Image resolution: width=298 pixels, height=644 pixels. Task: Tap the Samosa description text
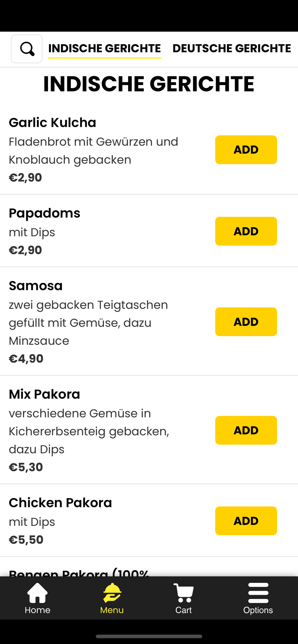coord(88,323)
